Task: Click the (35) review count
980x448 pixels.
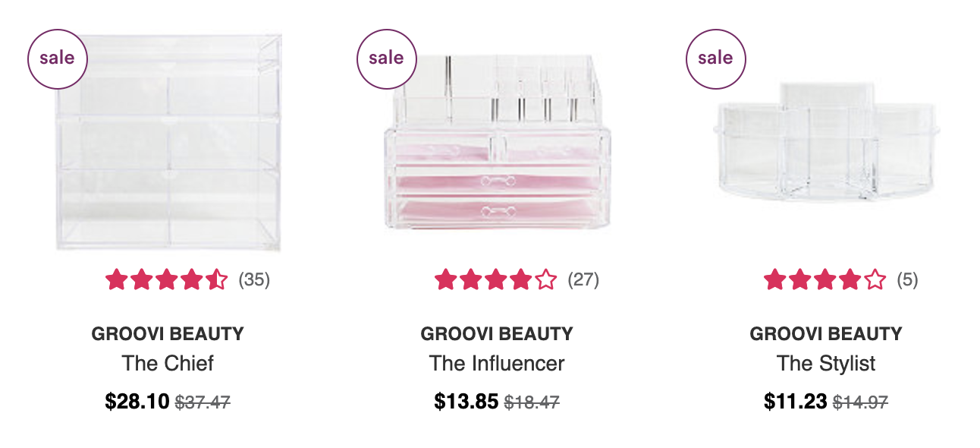Action: [x=254, y=280]
